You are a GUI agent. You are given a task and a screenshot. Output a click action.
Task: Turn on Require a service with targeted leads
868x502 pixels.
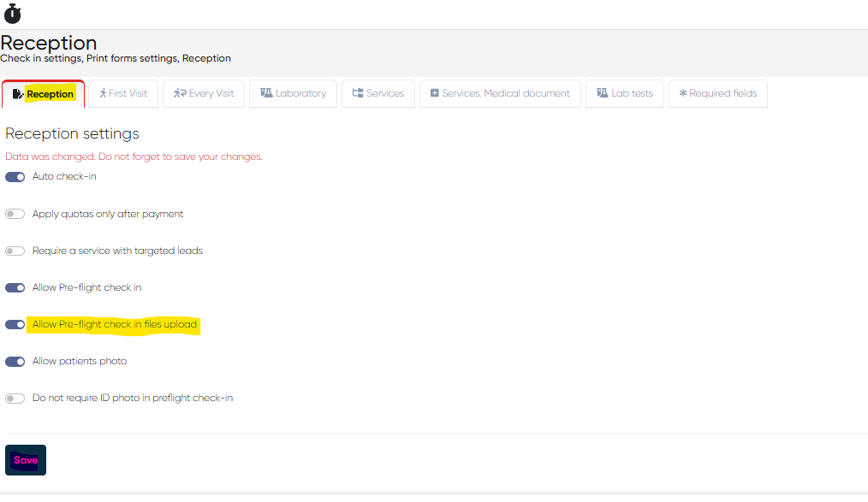pos(15,251)
